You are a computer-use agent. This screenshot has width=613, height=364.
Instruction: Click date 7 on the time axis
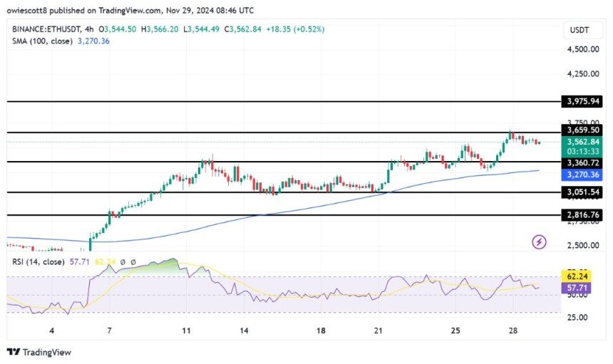[x=109, y=331]
